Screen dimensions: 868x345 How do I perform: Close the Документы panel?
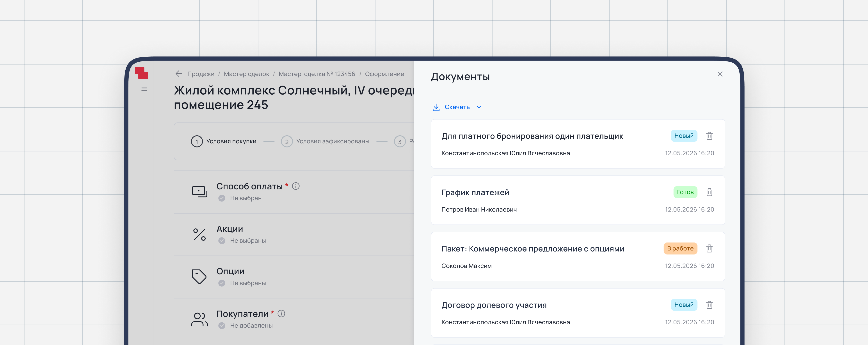720,74
